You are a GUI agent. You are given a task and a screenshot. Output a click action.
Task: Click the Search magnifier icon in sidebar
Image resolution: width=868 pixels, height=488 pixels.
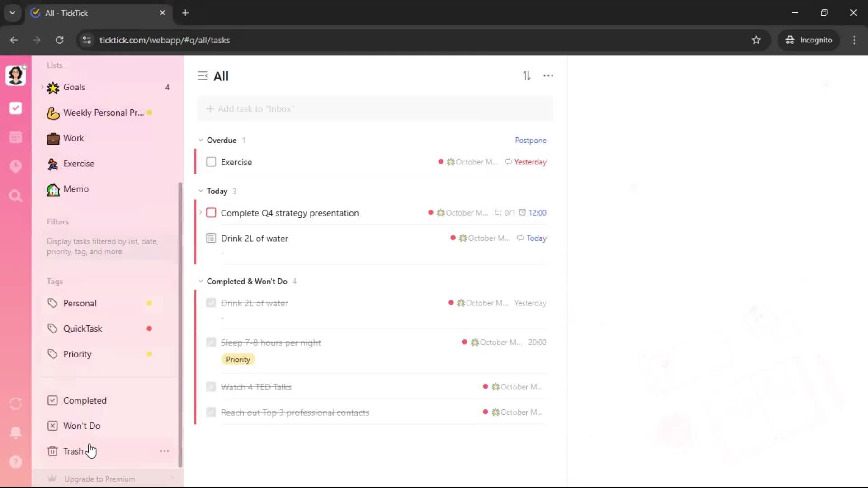[15, 196]
